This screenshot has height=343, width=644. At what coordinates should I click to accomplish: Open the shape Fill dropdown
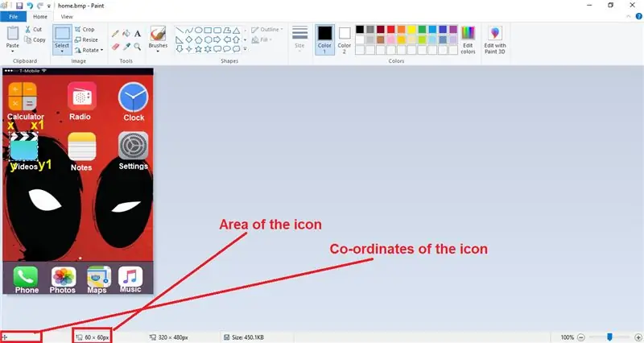click(x=262, y=39)
